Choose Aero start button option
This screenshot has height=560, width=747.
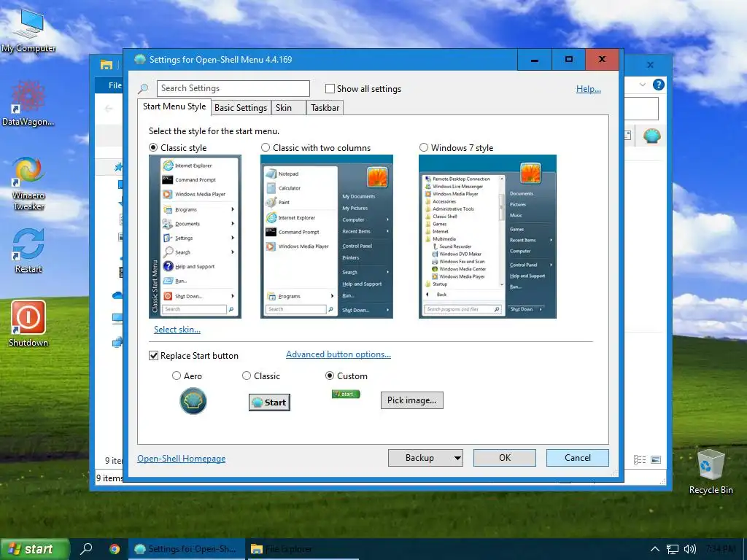point(177,376)
